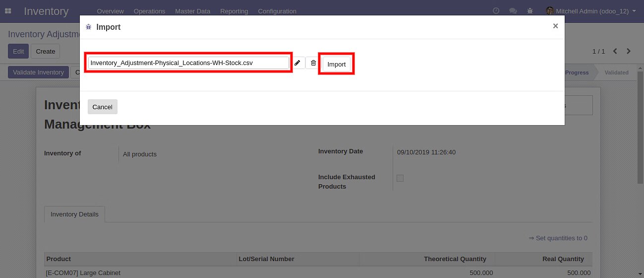The height and width of the screenshot is (278, 644).
Task: Click the trash icon to clear file
Action: 313,63
